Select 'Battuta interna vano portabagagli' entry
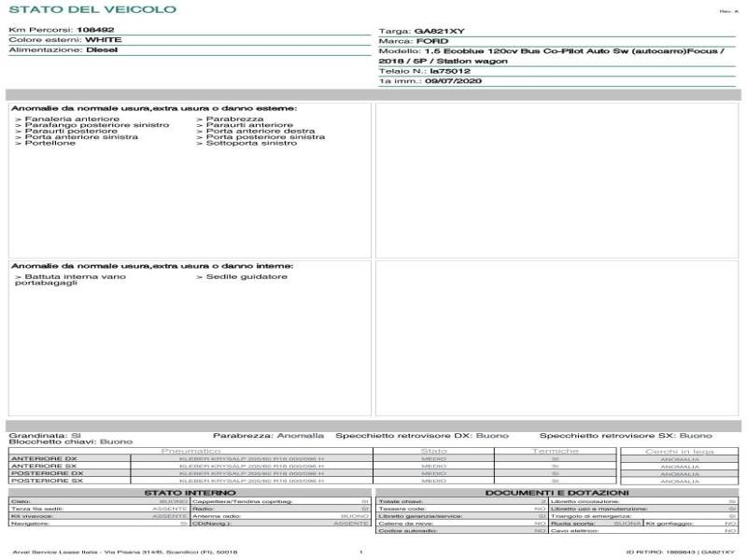Screen dimensions: 747x560 [x=71, y=279]
